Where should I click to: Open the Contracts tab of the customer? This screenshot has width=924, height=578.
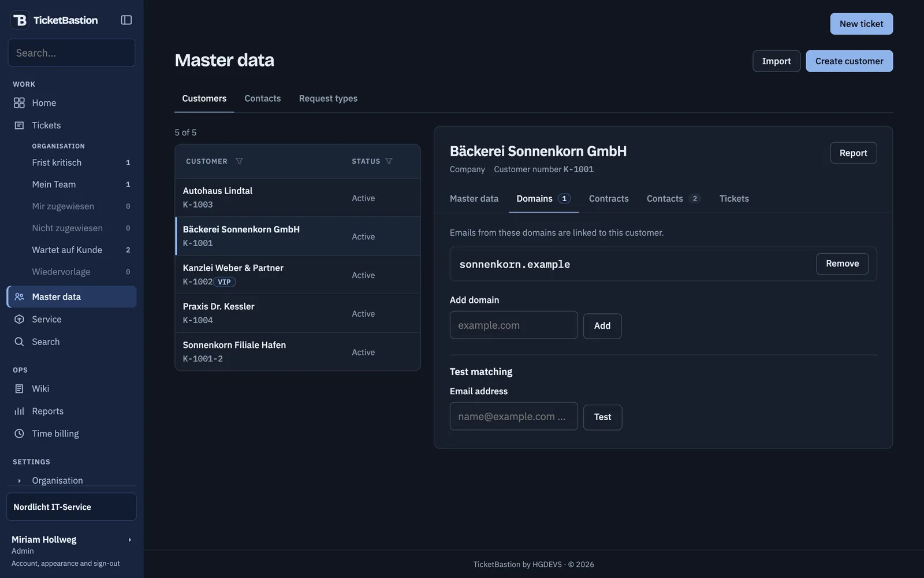(x=609, y=198)
